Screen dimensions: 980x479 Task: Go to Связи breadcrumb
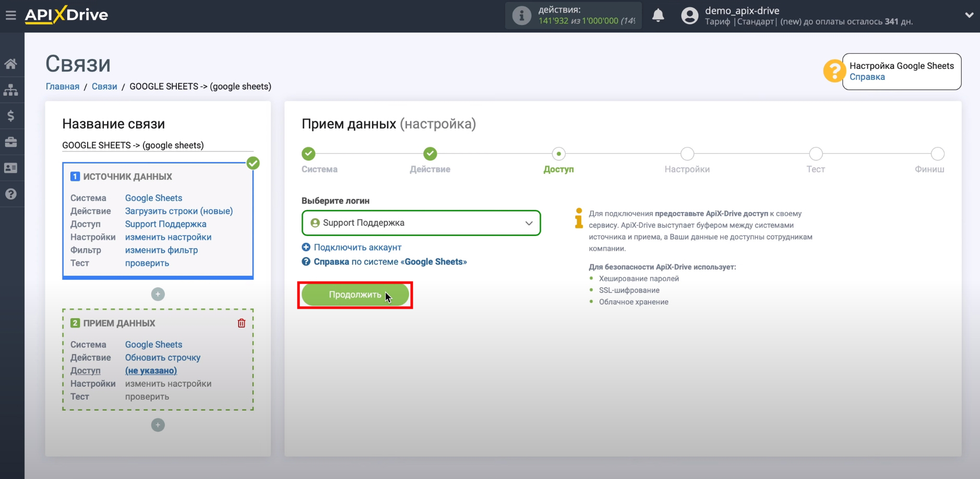point(104,87)
